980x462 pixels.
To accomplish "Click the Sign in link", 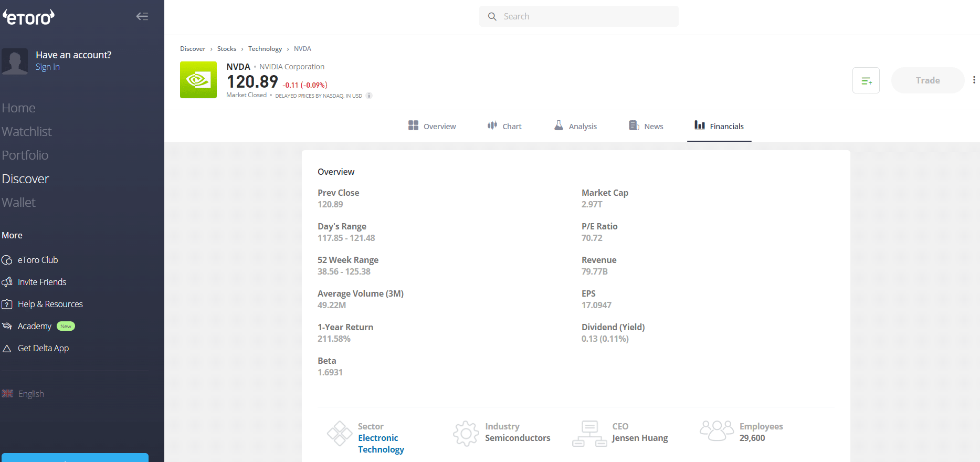I will (48, 67).
